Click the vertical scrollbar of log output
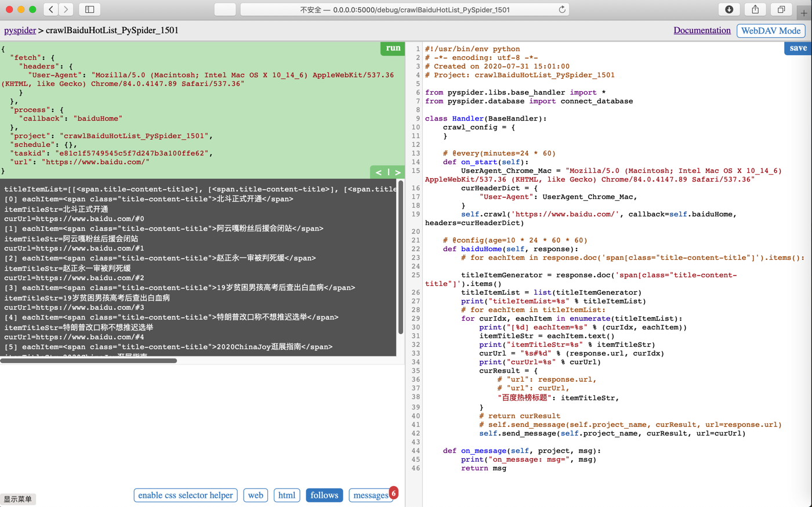 click(400, 258)
